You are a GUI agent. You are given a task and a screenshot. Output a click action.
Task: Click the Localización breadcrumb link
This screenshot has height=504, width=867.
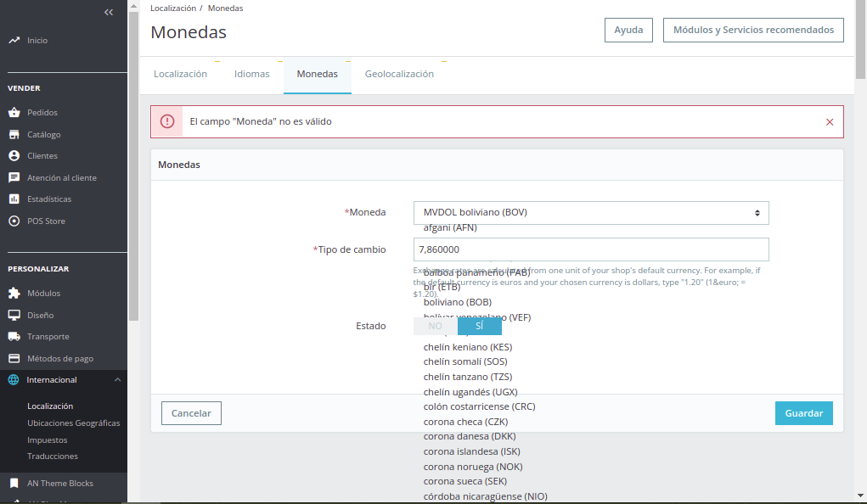(x=173, y=8)
